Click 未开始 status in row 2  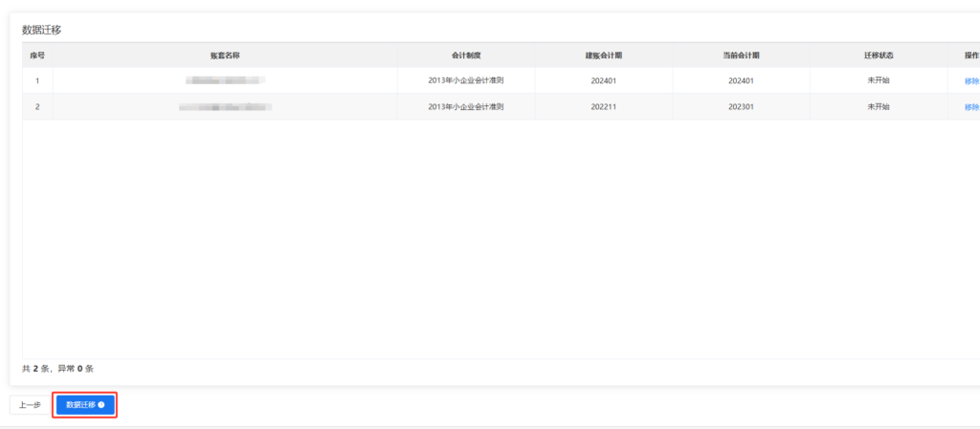tap(879, 106)
